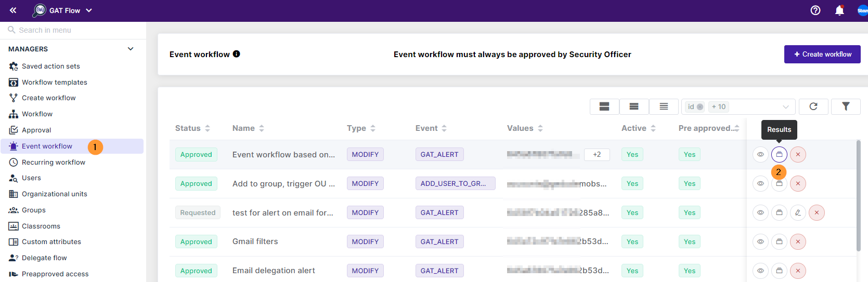Open Results for Email delegation alert row
Image resolution: width=868 pixels, height=282 pixels.
tap(779, 271)
